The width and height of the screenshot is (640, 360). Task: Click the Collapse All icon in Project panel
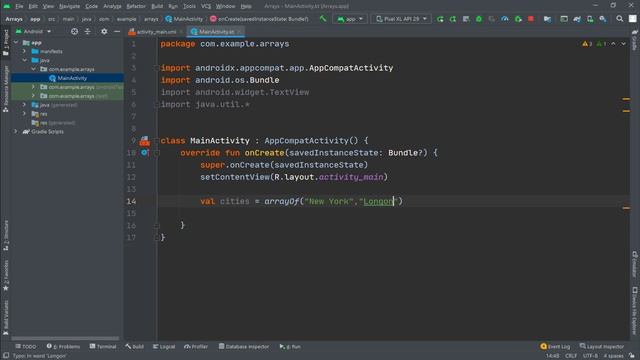[x=88, y=31]
